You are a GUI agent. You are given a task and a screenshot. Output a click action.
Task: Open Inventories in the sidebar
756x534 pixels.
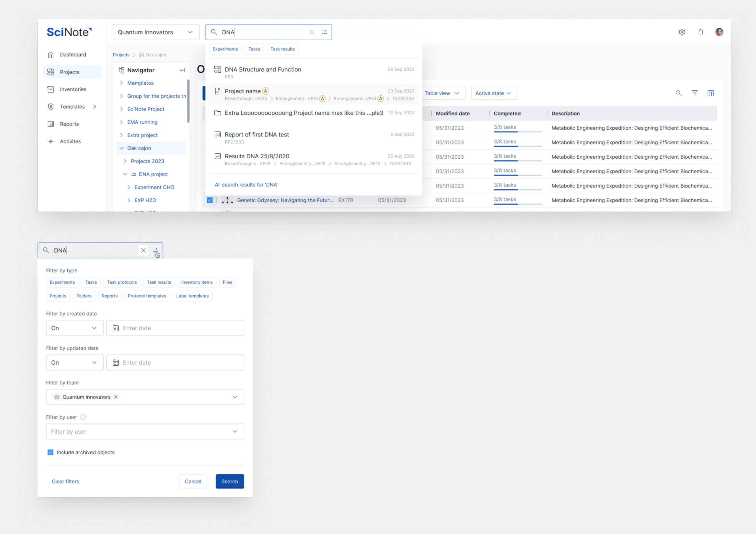click(x=73, y=89)
